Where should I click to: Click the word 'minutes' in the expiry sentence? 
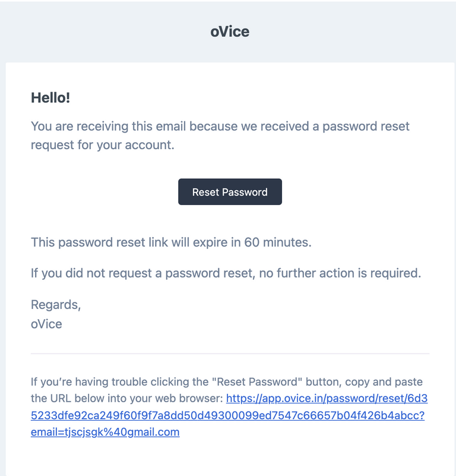click(x=287, y=242)
